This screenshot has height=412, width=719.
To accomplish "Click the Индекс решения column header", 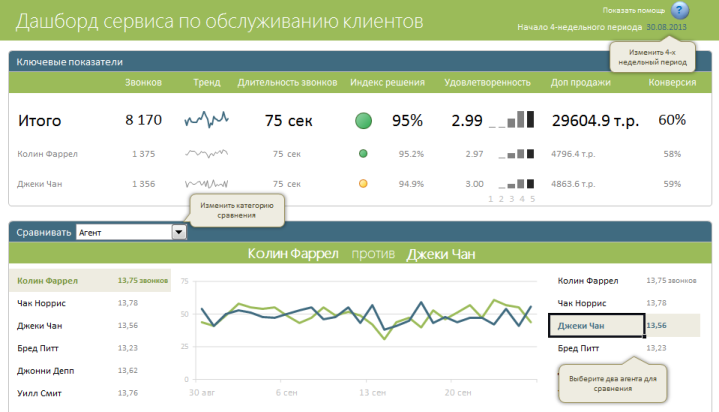I will coord(387,83).
